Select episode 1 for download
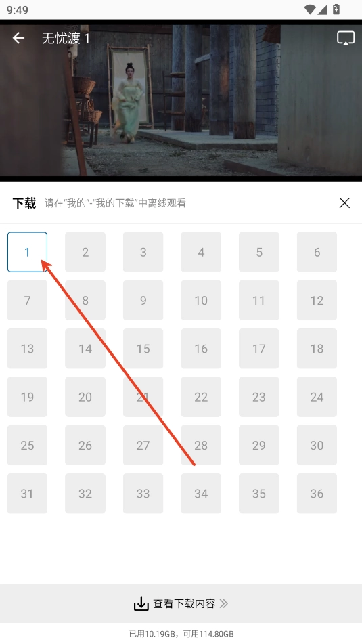This screenshot has width=362, height=644. pyautogui.click(x=28, y=252)
